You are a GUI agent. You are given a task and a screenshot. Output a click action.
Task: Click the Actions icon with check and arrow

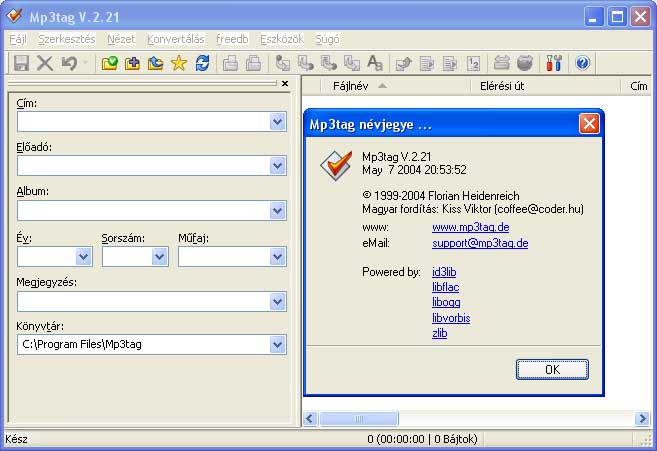404,63
